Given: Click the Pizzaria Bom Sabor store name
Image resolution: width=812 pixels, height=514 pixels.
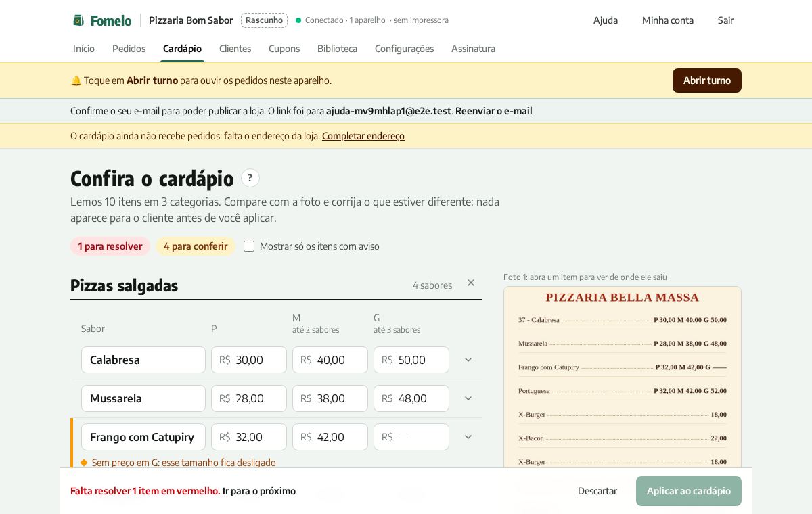Looking at the screenshot, I should point(191,20).
